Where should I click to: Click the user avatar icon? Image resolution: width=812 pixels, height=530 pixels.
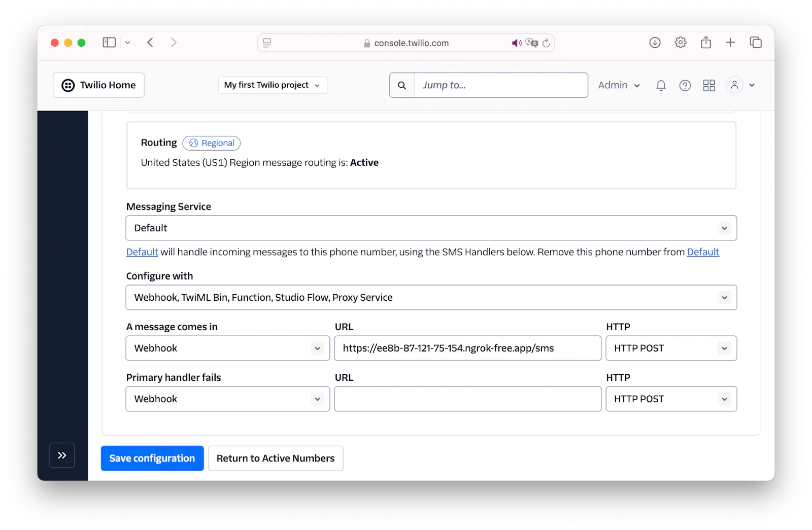(x=734, y=85)
